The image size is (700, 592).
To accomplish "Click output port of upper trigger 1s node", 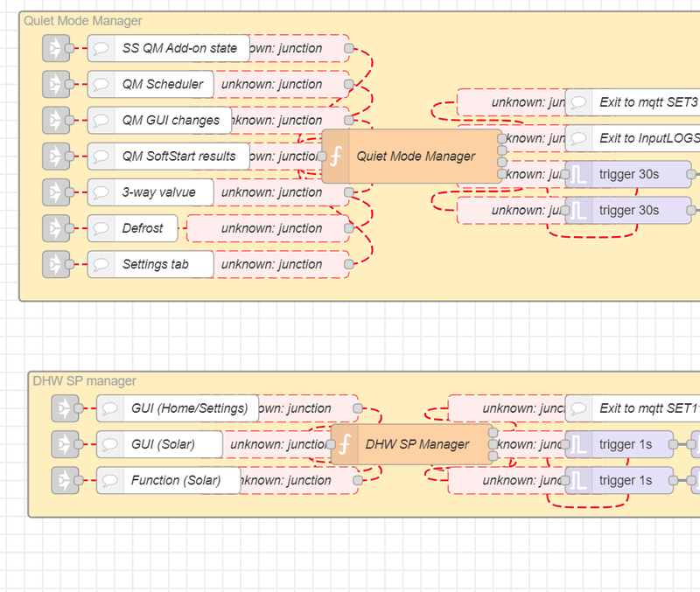I will pos(673,444).
